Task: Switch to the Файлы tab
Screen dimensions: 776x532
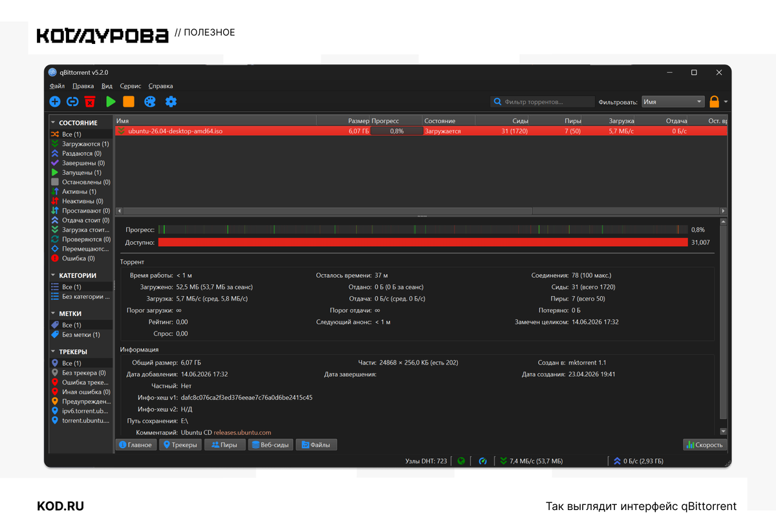Action: (x=316, y=445)
